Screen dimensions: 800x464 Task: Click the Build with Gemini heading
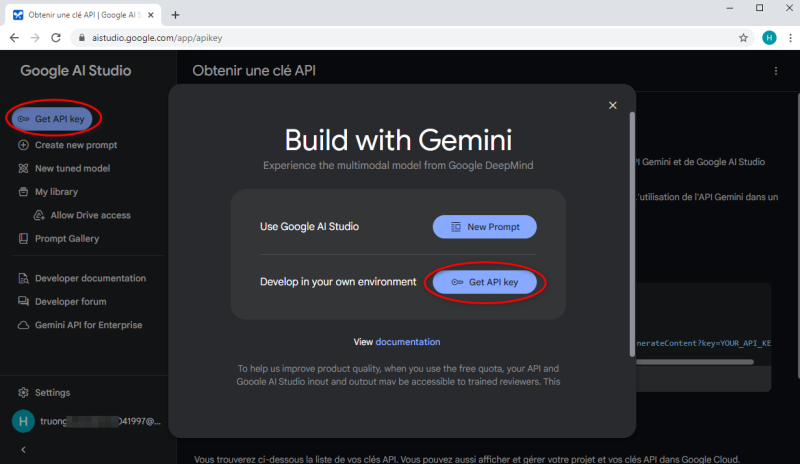click(x=398, y=140)
